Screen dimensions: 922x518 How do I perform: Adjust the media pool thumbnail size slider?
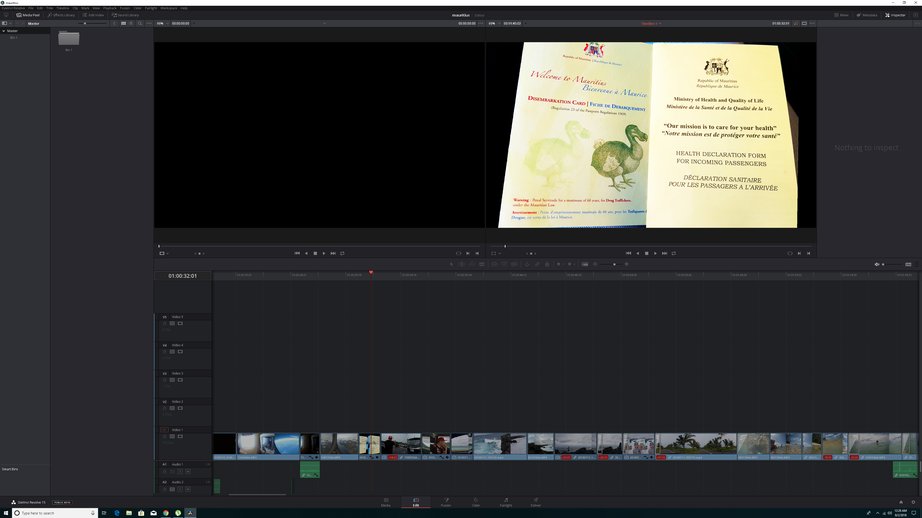coord(91,24)
